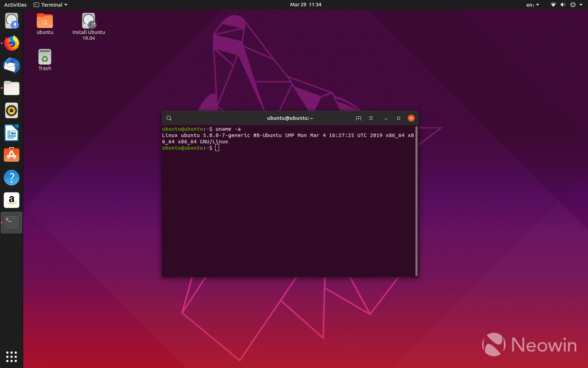
Task: Open the clock and calendar panel
Action: (x=306, y=5)
